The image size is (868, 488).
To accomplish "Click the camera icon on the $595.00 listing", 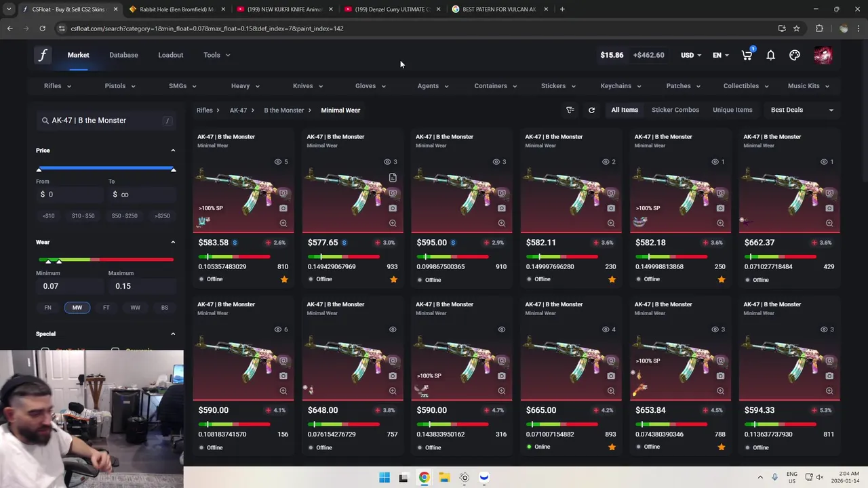I will coord(502,208).
